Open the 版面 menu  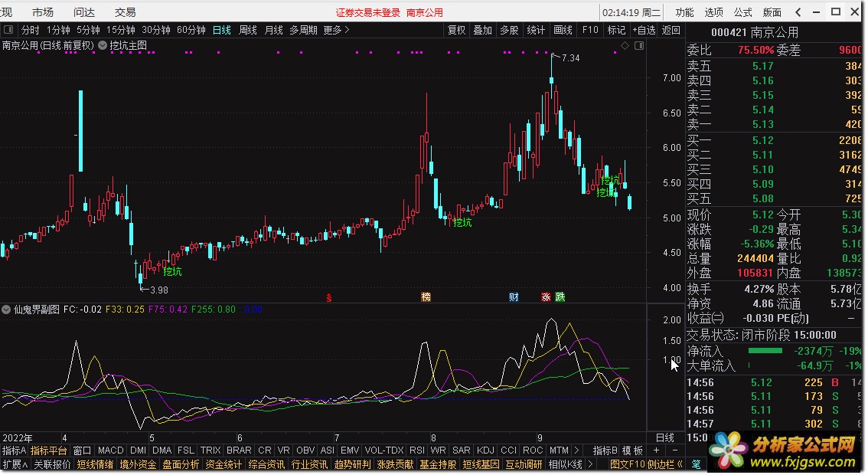[772, 12]
